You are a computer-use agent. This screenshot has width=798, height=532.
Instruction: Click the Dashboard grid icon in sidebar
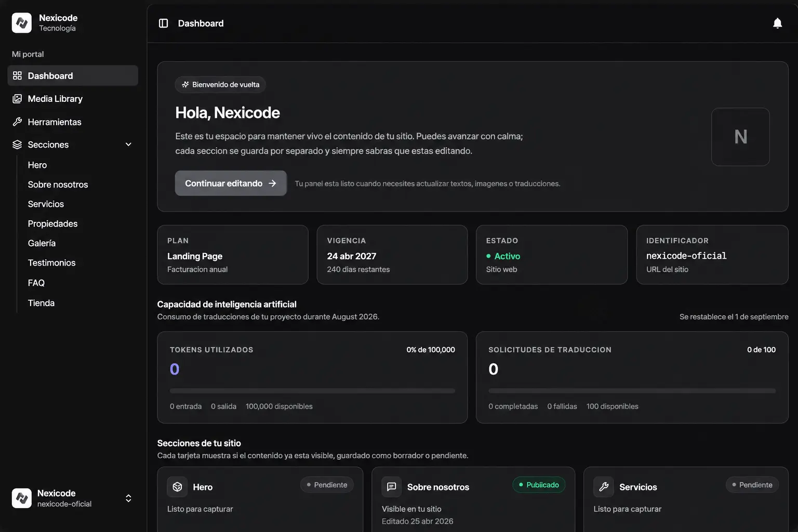17,76
